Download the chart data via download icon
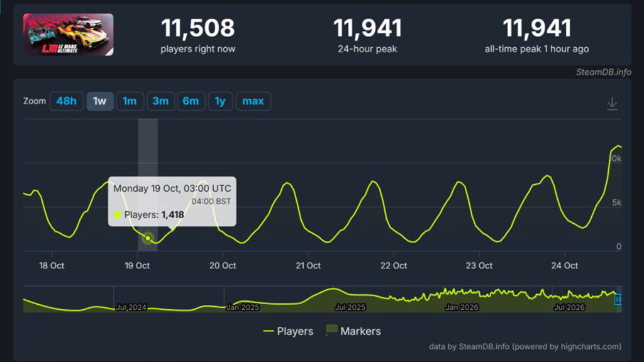This screenshot has height=362, width=644. pos(612,104)
